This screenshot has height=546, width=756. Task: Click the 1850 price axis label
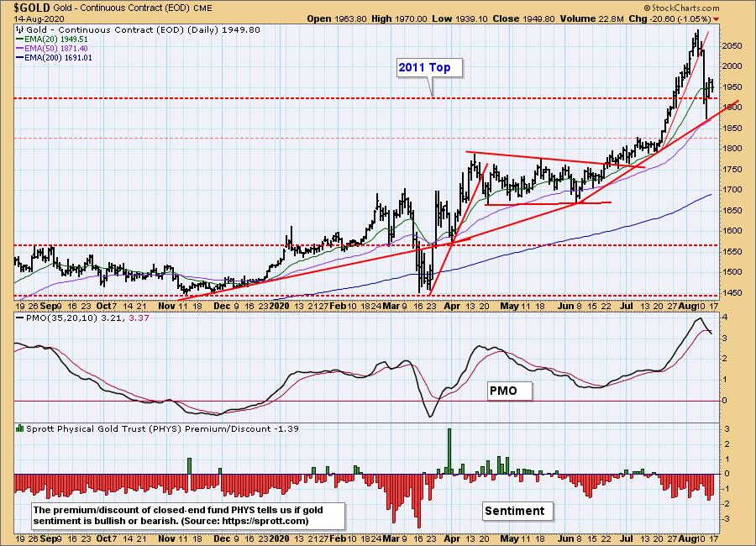tap(732, 128)
